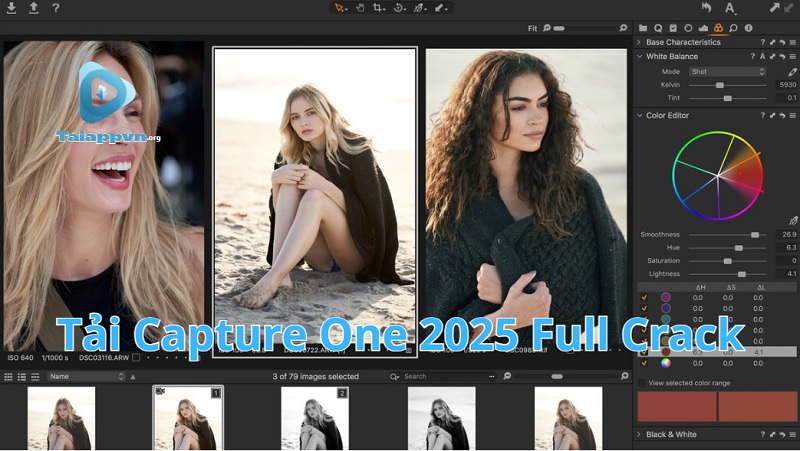
Task: Select the purple color range swatch
Action: [666, 297]
